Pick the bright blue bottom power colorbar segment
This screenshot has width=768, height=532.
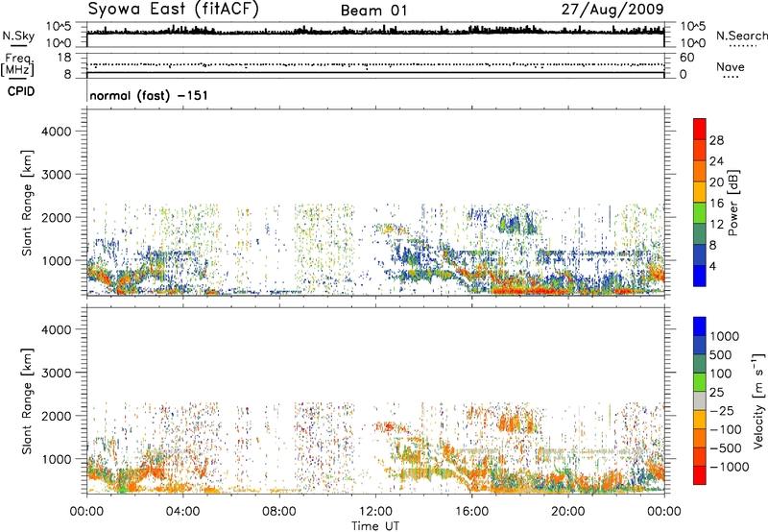pyautogui.click(x=700, y=276)
